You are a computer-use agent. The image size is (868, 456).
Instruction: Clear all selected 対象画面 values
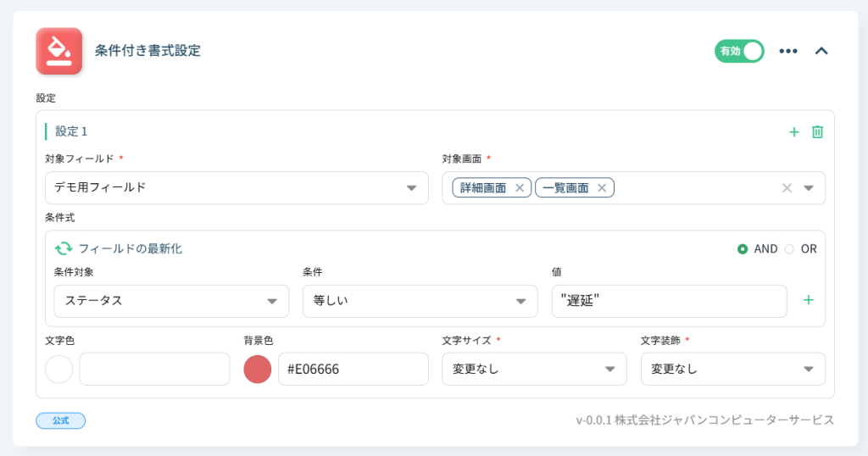tap(787, 187)
